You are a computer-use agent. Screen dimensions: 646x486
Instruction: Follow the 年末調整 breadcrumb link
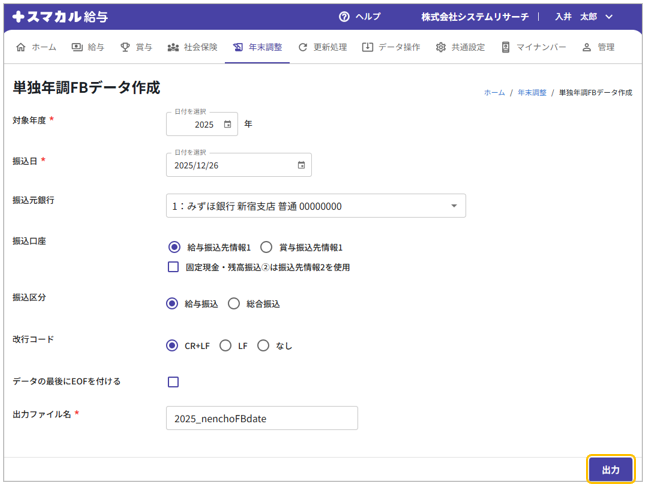click(x=532, y=92)
